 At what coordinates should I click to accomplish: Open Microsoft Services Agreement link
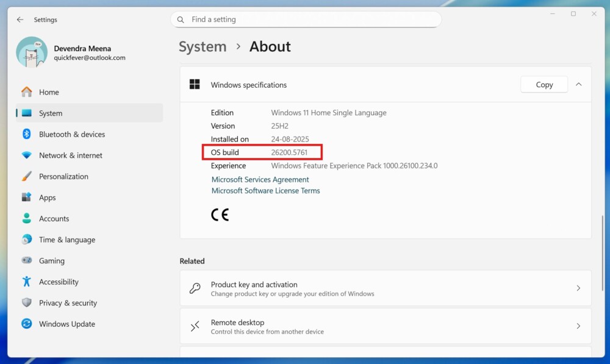point(260,180)
